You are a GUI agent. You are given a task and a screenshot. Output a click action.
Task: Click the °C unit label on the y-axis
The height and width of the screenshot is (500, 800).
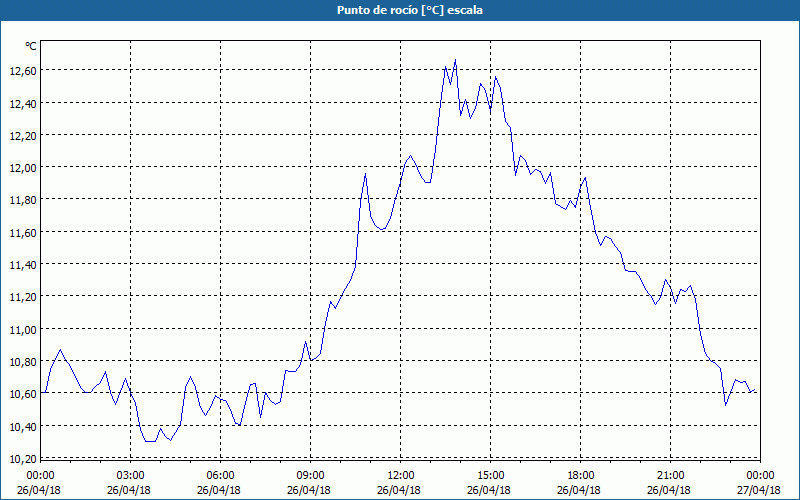click(x=31, y=46)
